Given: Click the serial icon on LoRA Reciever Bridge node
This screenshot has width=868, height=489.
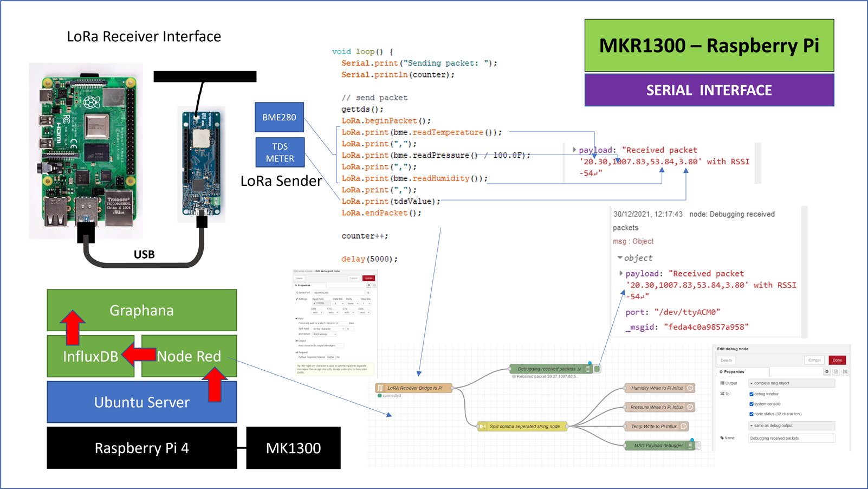Looking at the screenshot, I should point(380,388).
